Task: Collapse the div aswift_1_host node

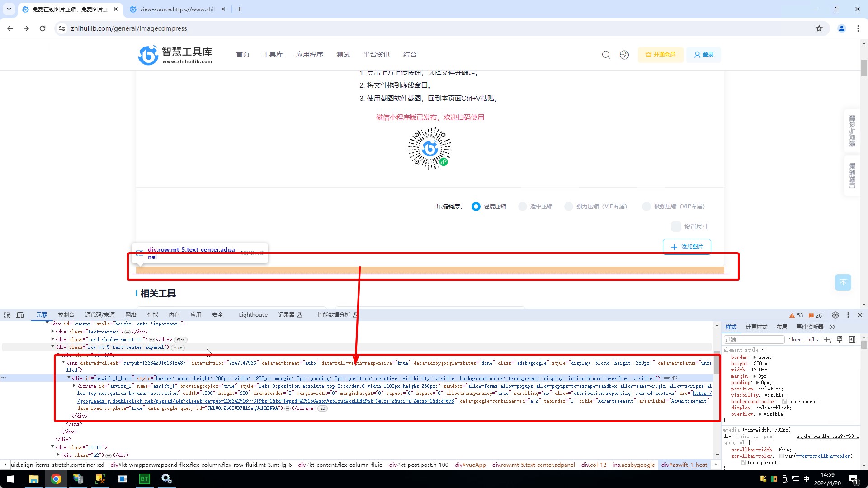Action: click(x=69, y=378)
